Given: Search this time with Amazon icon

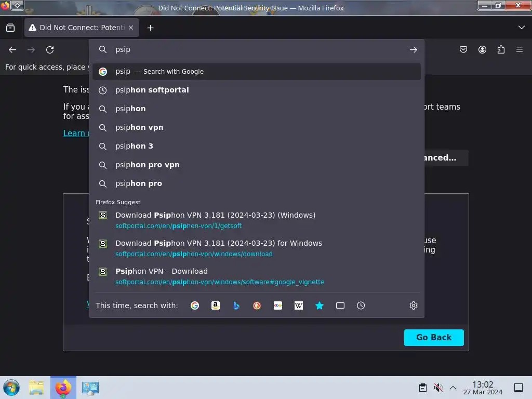Looking at the screenshot, I should (216, 305).
